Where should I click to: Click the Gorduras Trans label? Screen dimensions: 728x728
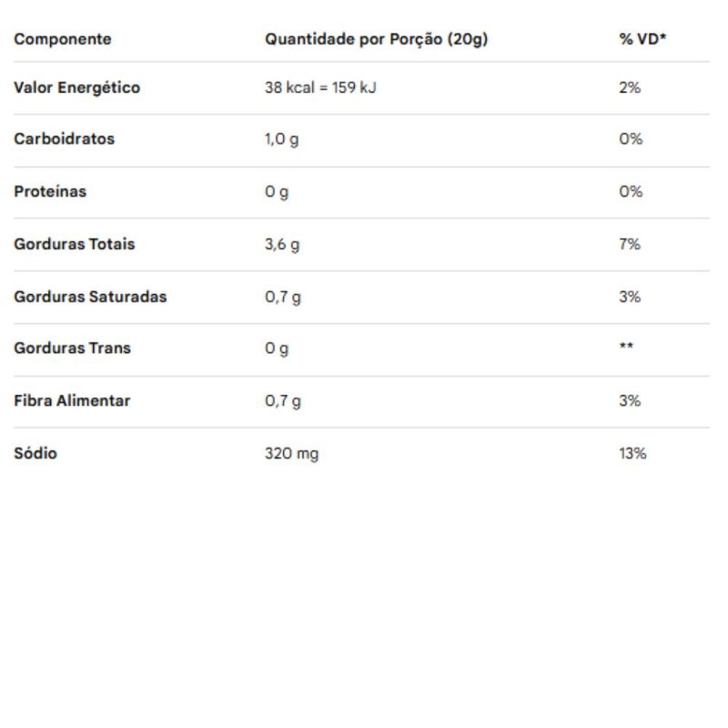tap(73, 349)
